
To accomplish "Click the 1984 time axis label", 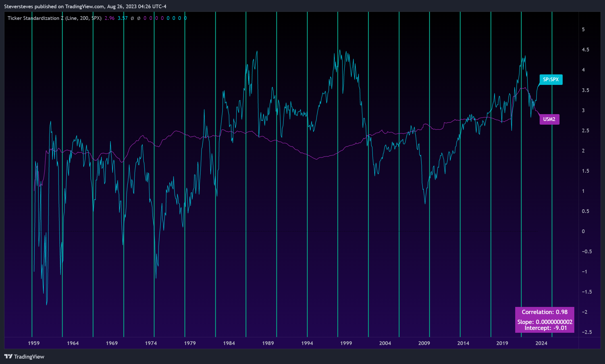I will [x=229, y=343].
